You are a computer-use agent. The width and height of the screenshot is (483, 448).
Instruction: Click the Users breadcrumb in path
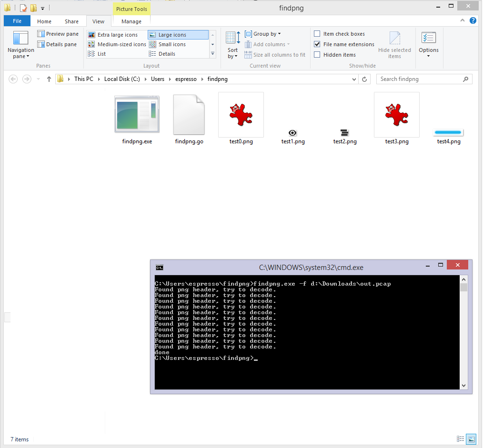point(158,79)
